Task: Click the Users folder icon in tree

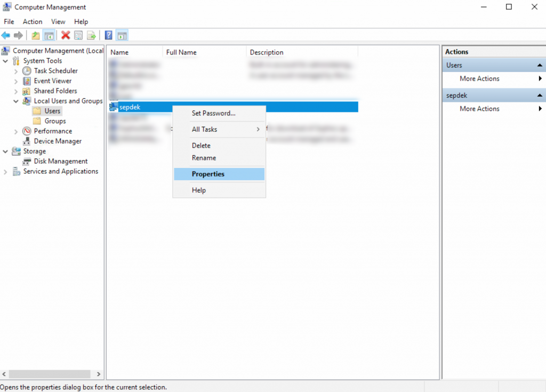Action: click(37, 111)
